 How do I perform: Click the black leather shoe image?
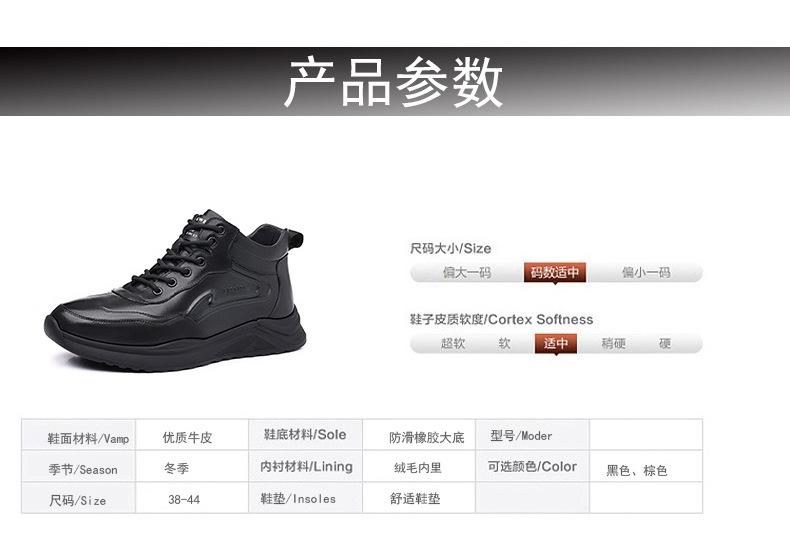175,291
